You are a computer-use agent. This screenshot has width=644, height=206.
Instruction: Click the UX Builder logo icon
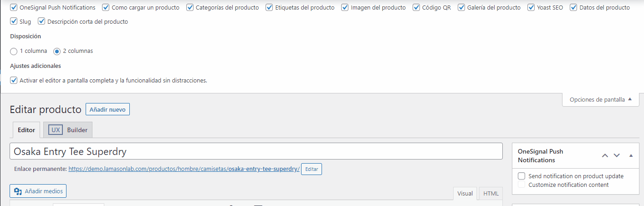pyautogui.click(x=56, y=130)
